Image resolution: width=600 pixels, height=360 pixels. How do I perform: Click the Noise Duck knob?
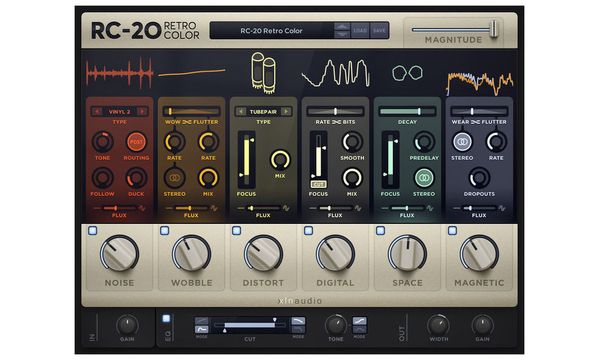tap(136, 178)
